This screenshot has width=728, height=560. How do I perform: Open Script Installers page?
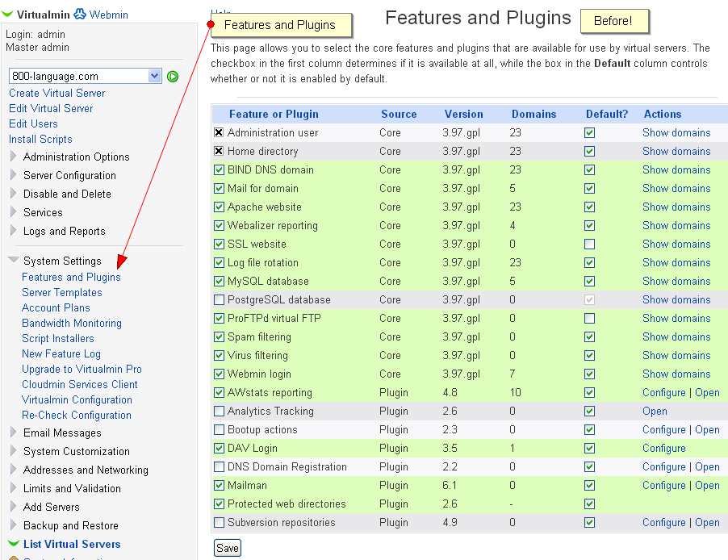(57, 338)
